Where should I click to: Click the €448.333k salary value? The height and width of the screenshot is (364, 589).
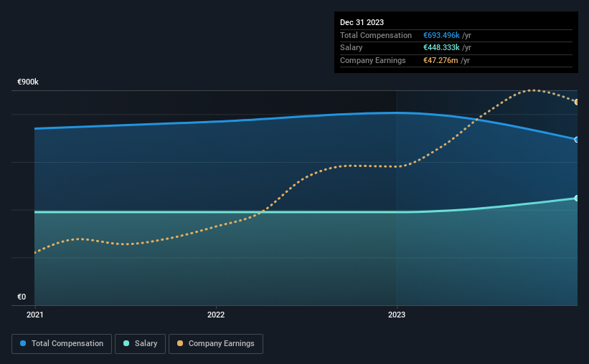coord(441,48)
